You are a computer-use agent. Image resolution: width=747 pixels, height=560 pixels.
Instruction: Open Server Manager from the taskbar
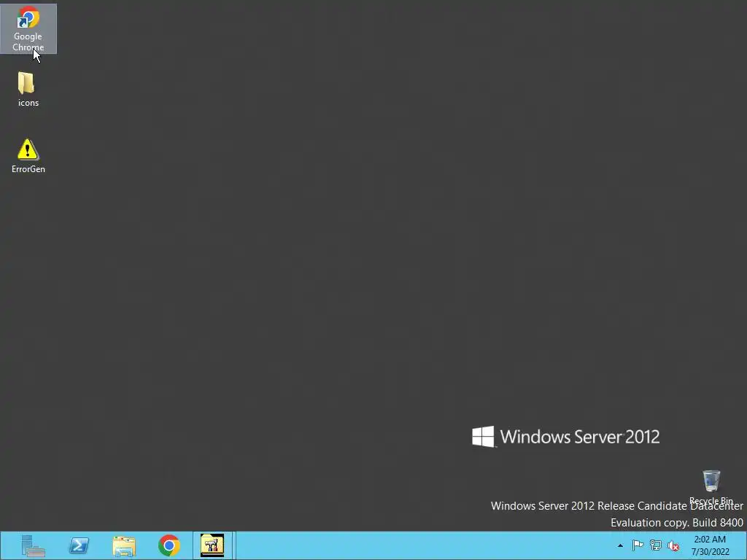[34, 545]
